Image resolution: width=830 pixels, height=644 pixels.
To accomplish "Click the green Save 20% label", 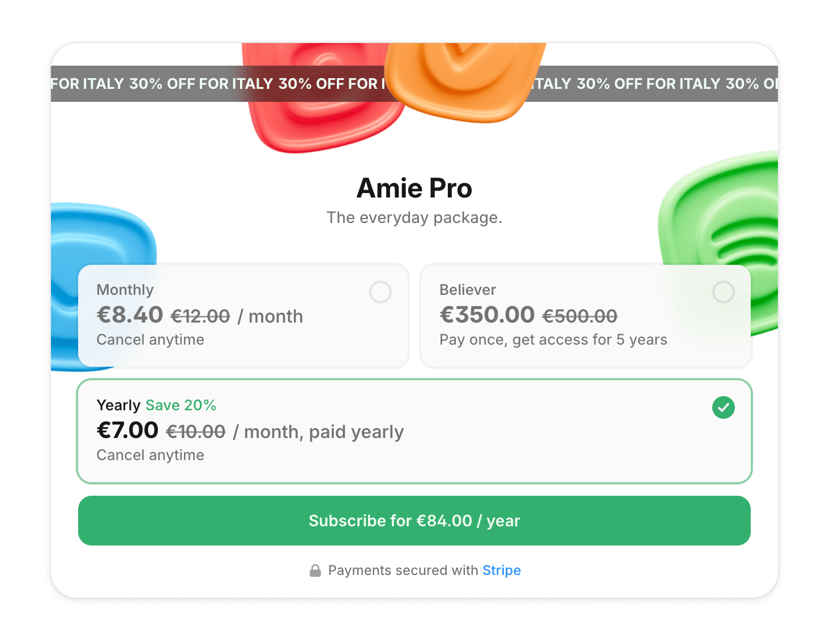I will click(181, 405).
